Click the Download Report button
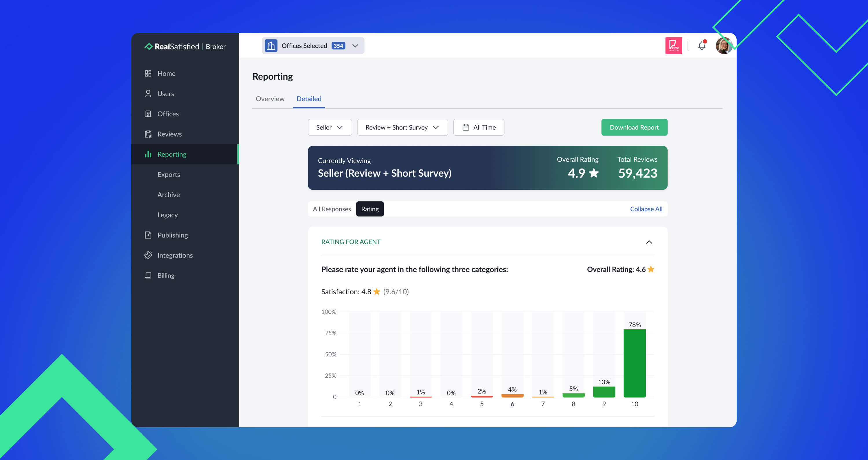The width and height of the screenshot is (868, 460). point(634,127)
